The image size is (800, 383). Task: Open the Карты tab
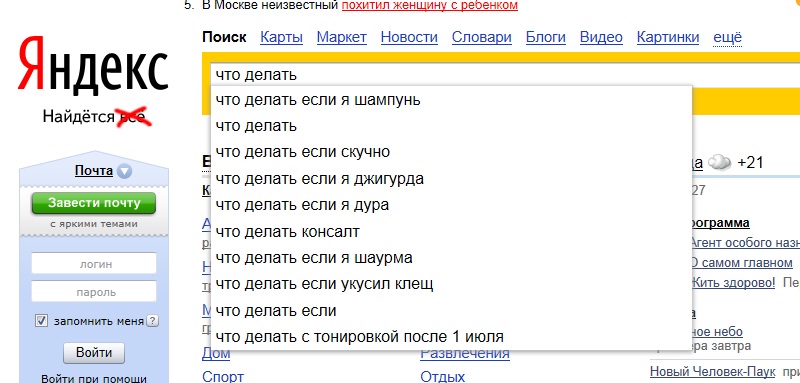click(281, 37)
